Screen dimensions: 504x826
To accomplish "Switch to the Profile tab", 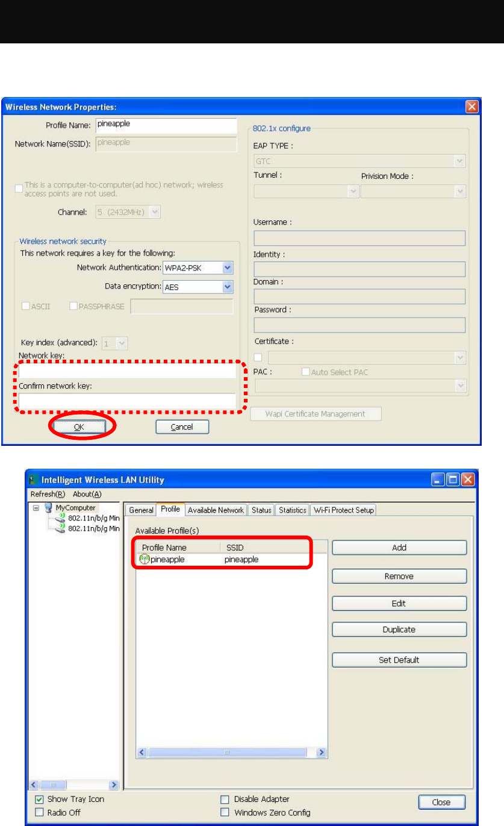I will click(x=170, y=509).
